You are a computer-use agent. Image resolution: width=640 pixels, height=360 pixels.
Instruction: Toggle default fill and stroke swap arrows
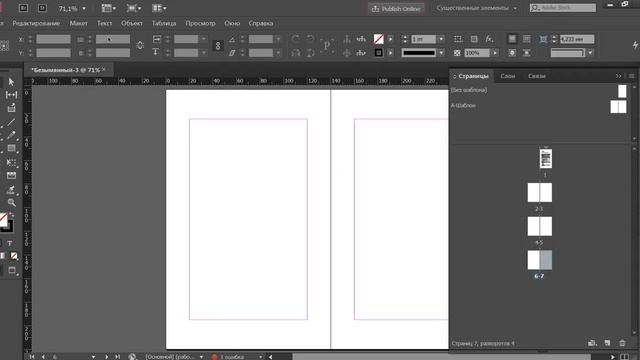coord(12,215)
